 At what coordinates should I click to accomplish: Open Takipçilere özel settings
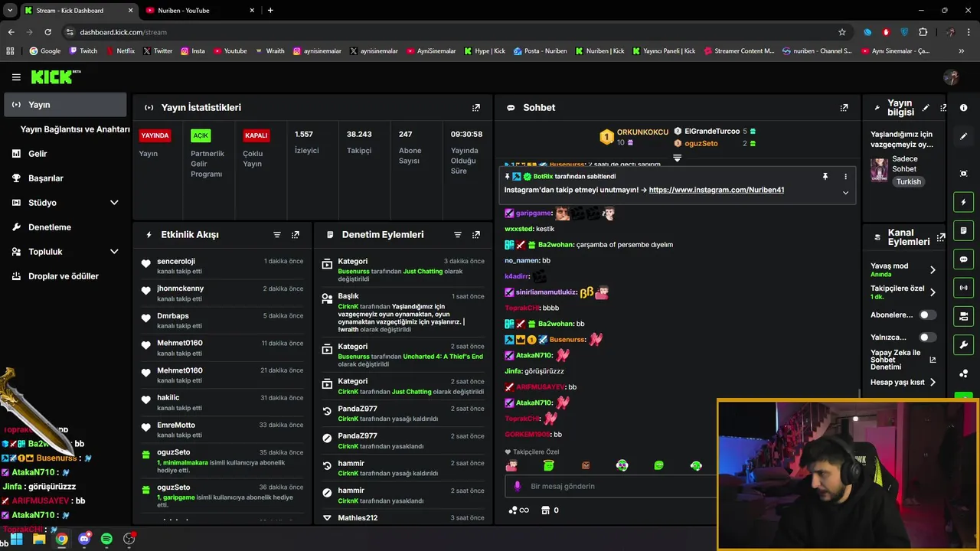point(903,292)
